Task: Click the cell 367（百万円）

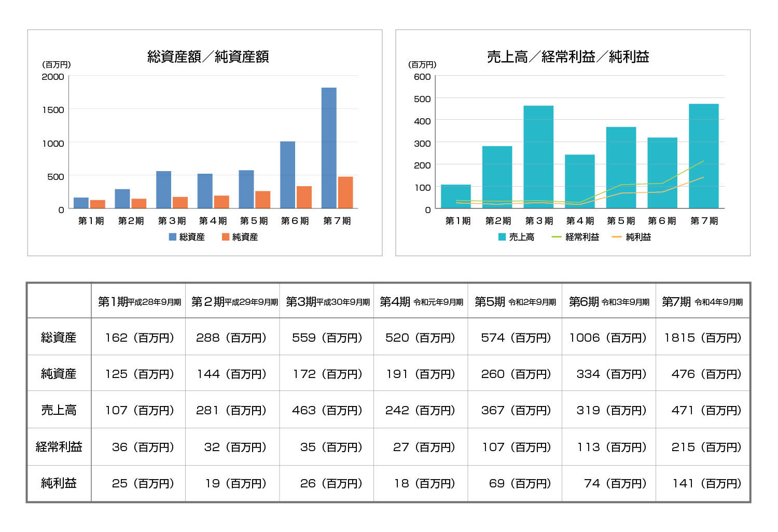Action: click(x=516, y=410)
